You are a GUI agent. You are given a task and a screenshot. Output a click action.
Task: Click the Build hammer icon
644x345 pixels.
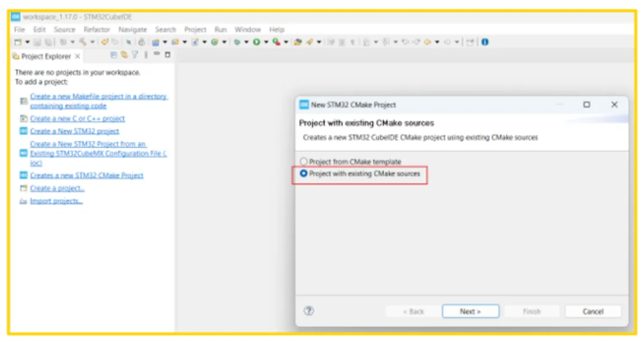click(83, 42)
